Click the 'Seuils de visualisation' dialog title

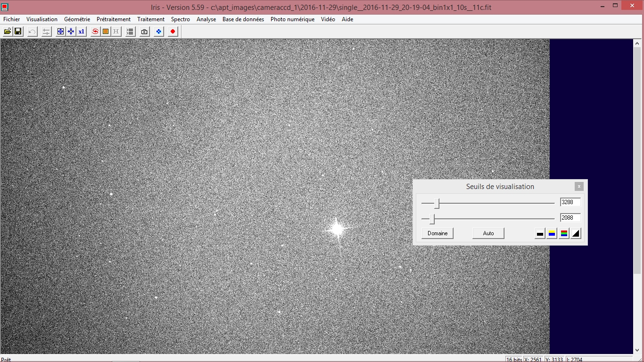(500, 187)
